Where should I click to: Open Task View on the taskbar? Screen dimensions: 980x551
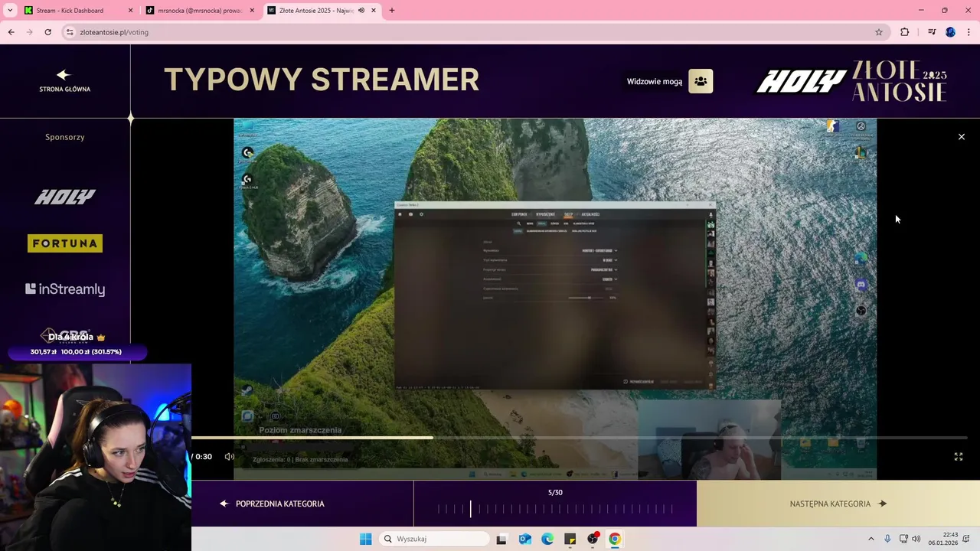501,539
